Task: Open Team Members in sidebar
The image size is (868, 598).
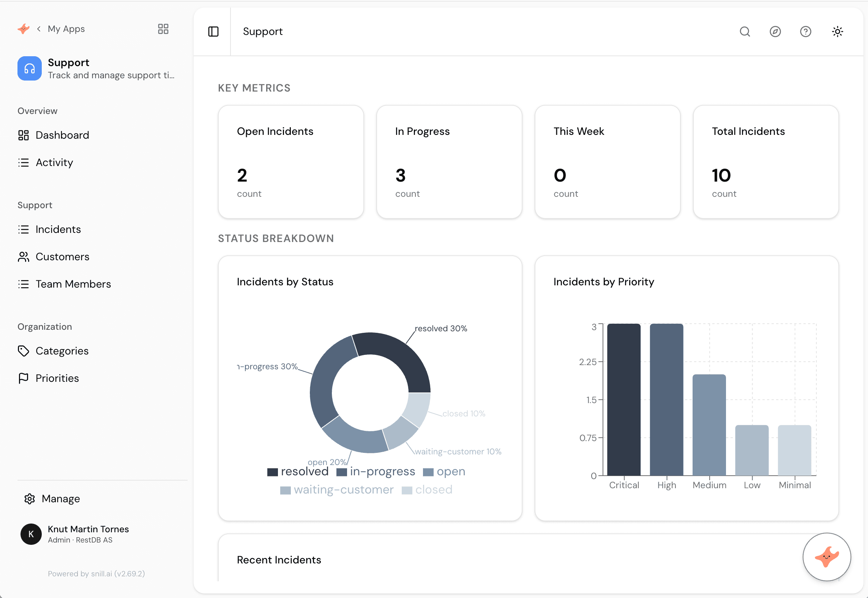Action: click(x=65, y=284)
